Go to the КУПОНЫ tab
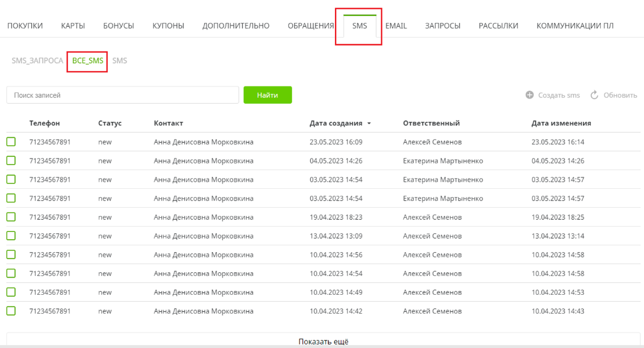 coord(168,26)
